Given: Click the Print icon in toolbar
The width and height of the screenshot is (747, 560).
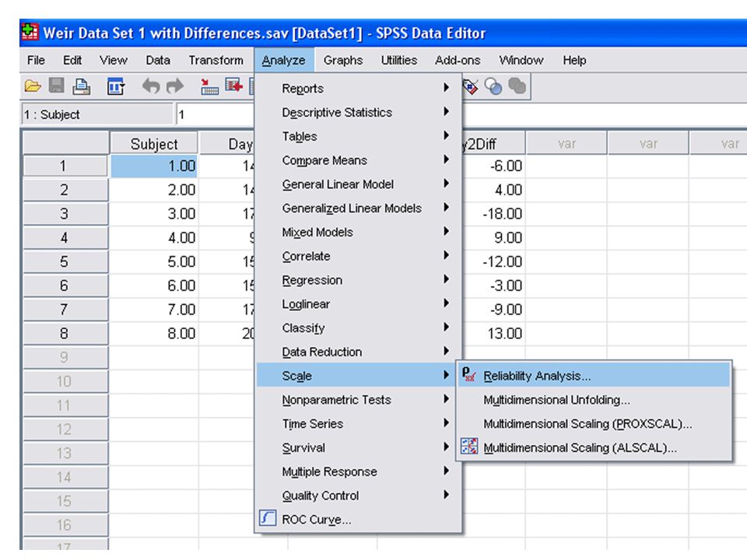Looking at the screenshot, I should (82, 86).
